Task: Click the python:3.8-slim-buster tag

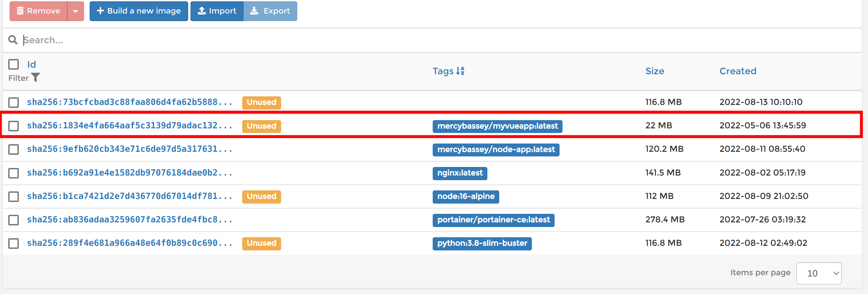Action: [x=482, y=244]
